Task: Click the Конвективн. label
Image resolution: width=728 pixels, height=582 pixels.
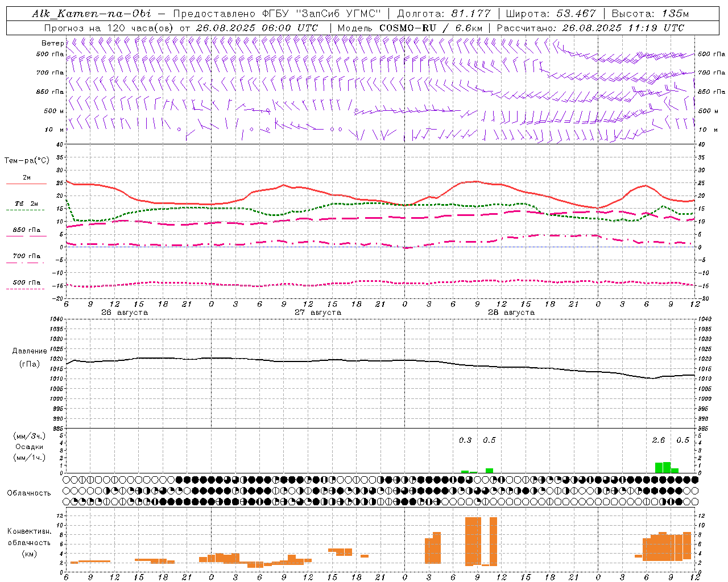Action: (x=29, y=531)
